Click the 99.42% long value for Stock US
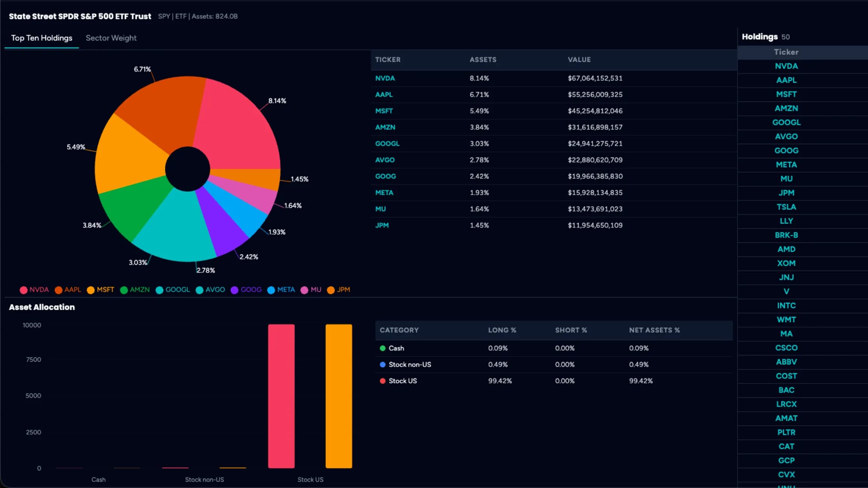 [500, 381]
